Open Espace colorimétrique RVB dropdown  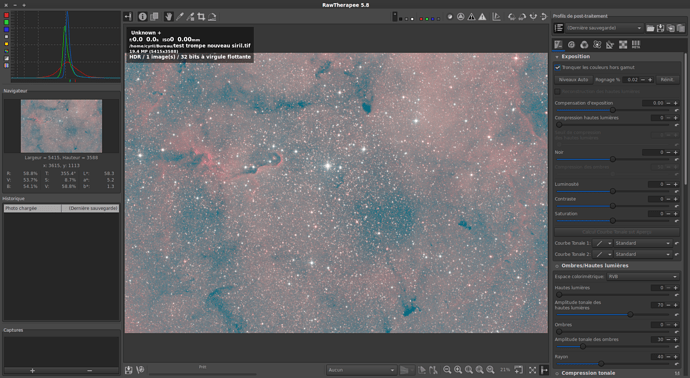coord(642,276)
